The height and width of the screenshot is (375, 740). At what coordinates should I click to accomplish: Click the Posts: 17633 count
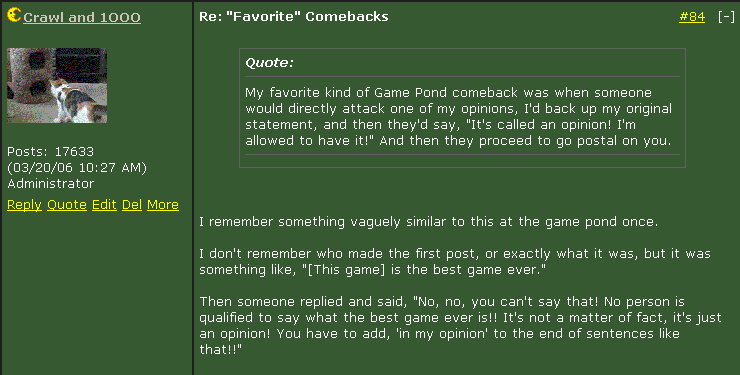50,151
